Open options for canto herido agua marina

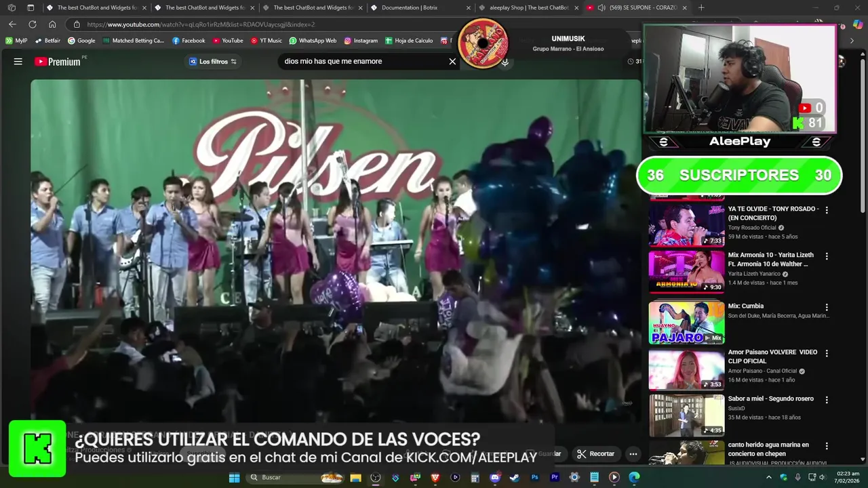point(826,446)
